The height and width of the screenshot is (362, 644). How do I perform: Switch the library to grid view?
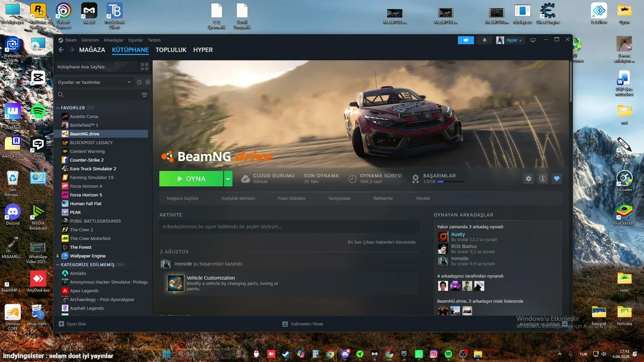point(144,67)
